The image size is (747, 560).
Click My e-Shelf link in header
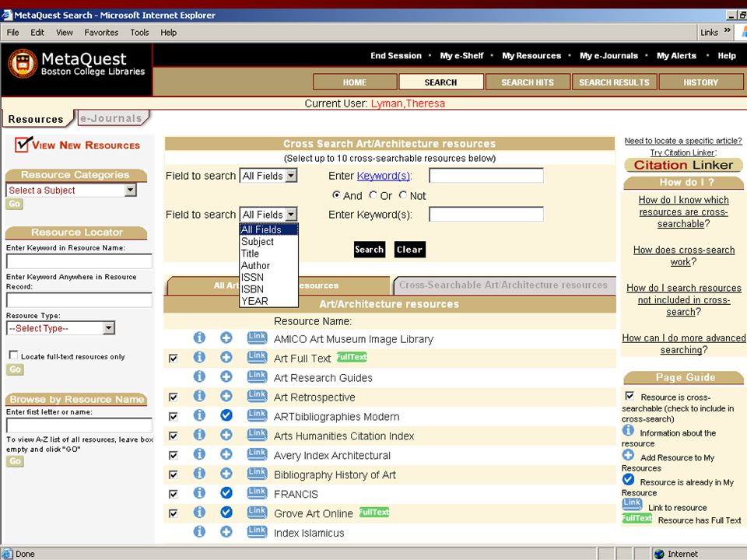click(x=461, y=56)
